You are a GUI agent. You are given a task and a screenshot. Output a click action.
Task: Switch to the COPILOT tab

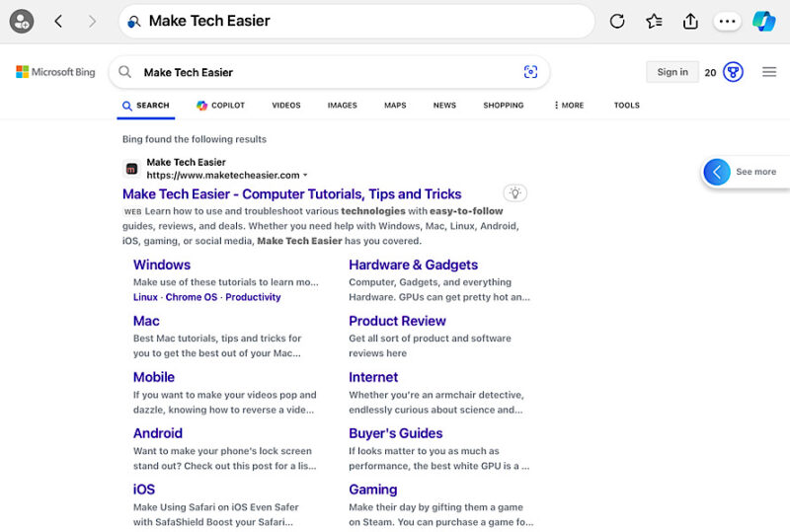point(220,106)
